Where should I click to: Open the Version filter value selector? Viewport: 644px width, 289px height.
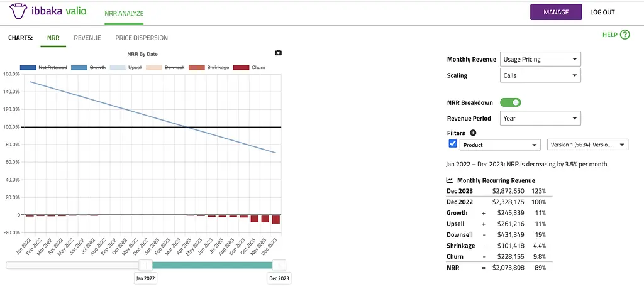pyautogui.click(x=588, y=144)
